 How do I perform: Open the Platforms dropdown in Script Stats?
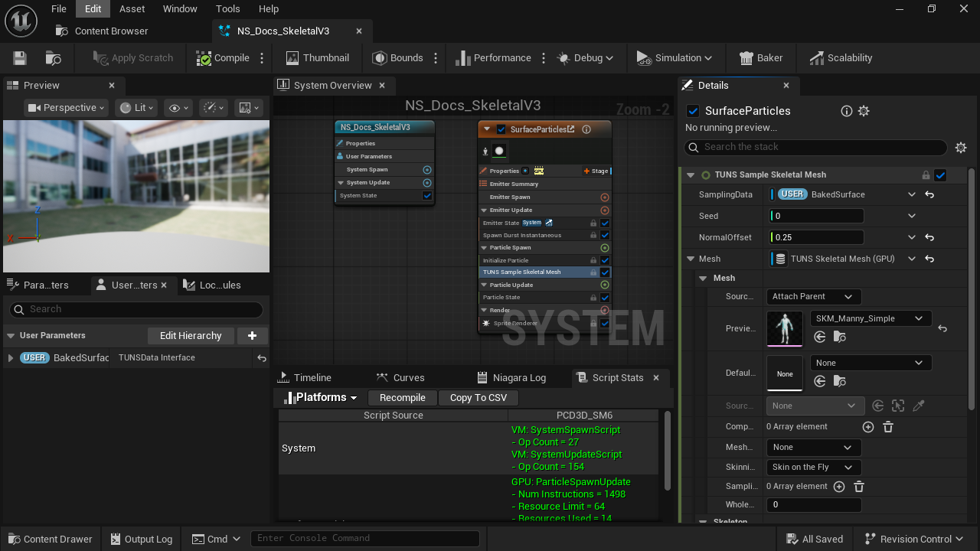tap(321, 398)
